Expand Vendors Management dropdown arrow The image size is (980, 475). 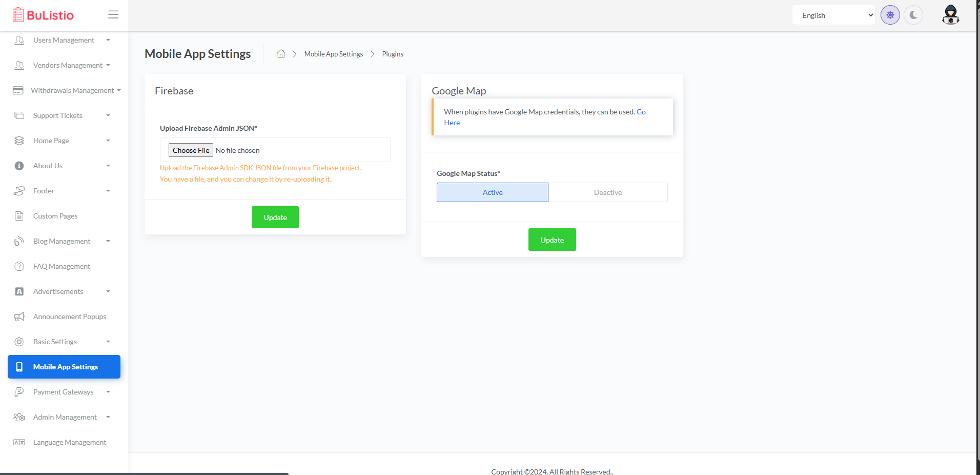tap(108, 65)
